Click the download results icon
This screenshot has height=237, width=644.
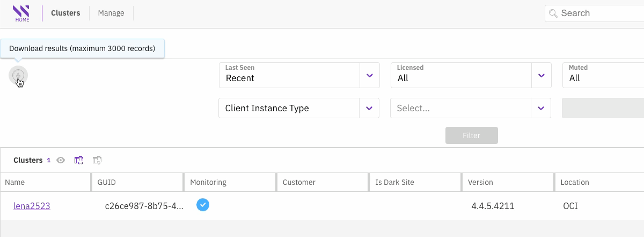tap(18, 75)
